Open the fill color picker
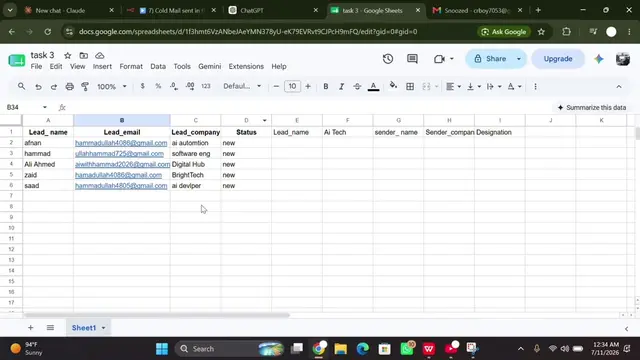The image size is (640, 360). [x=393, y=86]
